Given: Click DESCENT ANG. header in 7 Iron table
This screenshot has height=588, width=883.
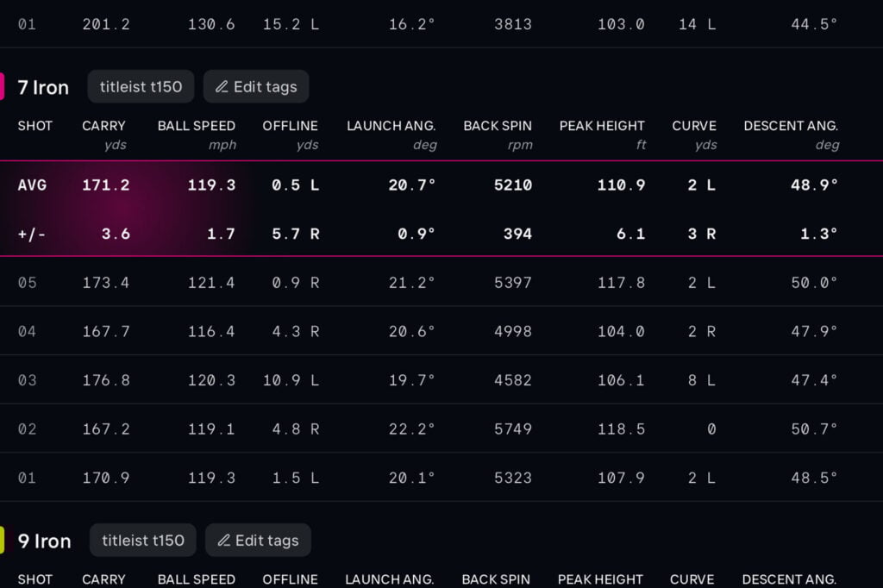Looking at the screenshot, I should pos(791,126).
